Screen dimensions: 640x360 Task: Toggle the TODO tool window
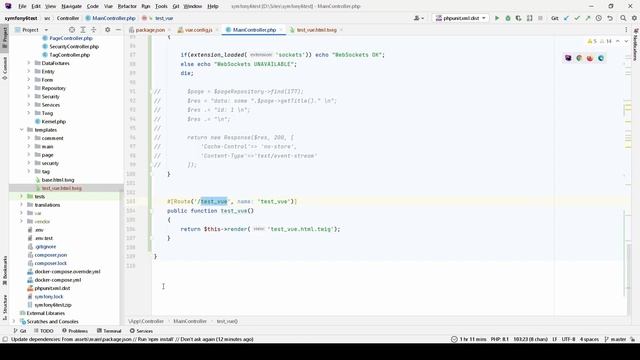(44, 331)
